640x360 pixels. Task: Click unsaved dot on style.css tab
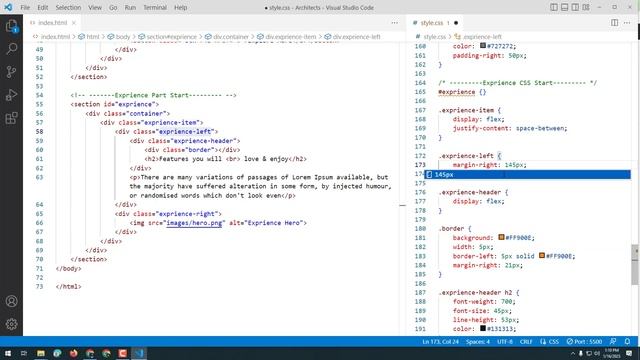pos(456,23)
